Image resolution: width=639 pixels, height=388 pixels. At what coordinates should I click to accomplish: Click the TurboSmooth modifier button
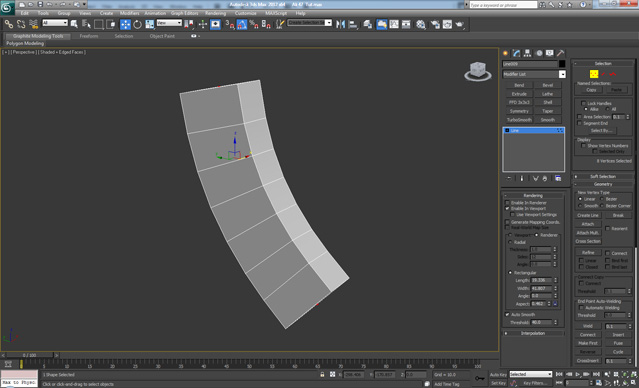pos(519,120)
